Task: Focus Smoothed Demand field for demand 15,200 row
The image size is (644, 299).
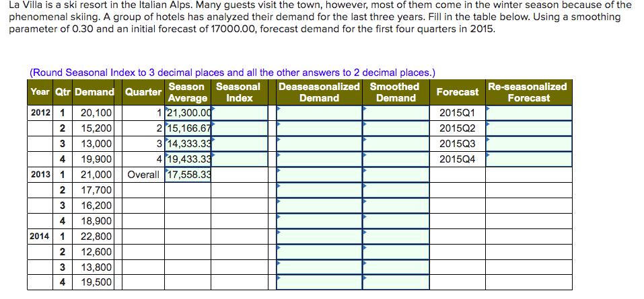Action: pyautogui.click(x=396, y=128)
